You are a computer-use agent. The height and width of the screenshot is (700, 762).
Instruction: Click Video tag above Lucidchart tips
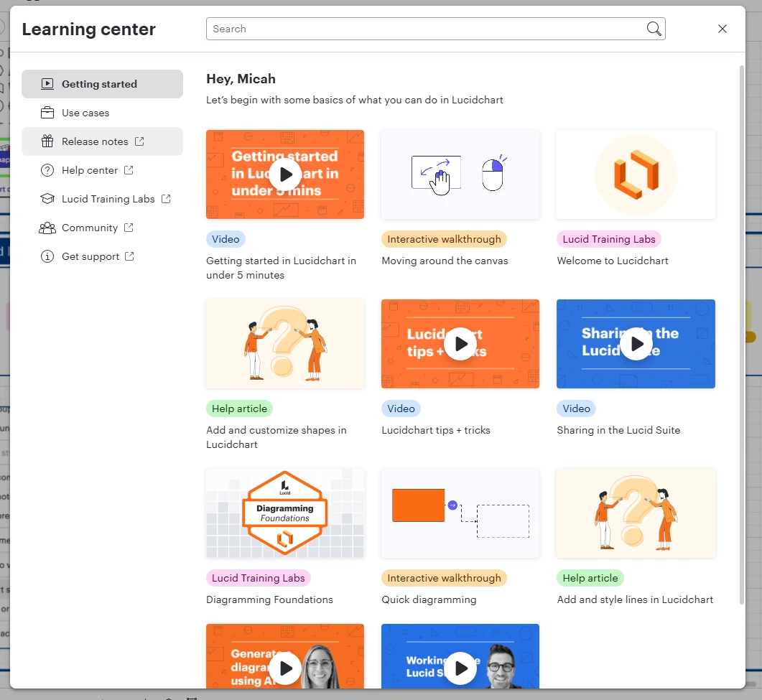pos(401,409)
